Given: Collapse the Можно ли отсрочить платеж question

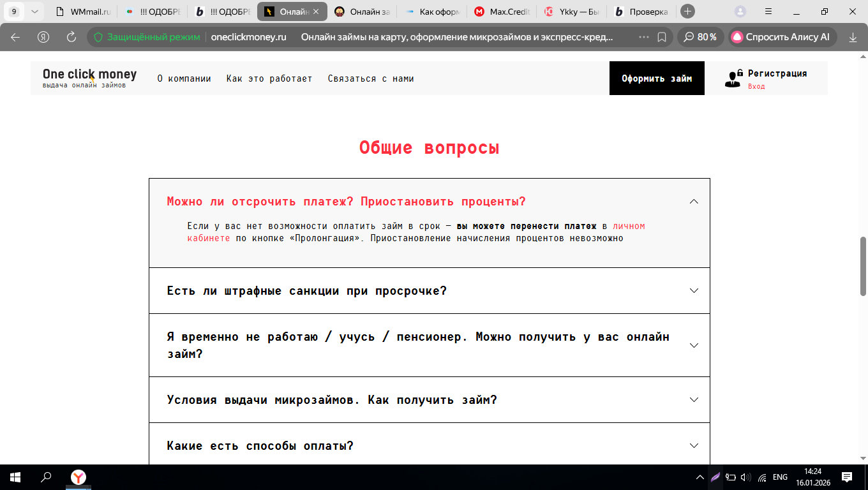Looking at the screenshot, I should click(694, 202).
